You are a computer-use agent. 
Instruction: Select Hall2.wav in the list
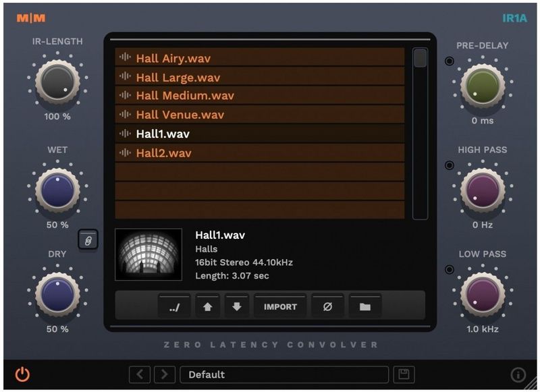(x=260, y=152)
